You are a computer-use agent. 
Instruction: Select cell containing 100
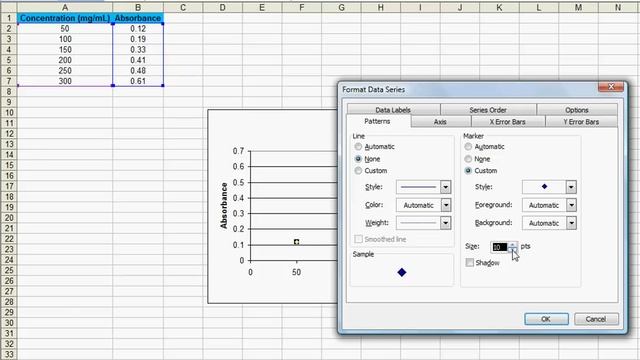pos(65,39)
